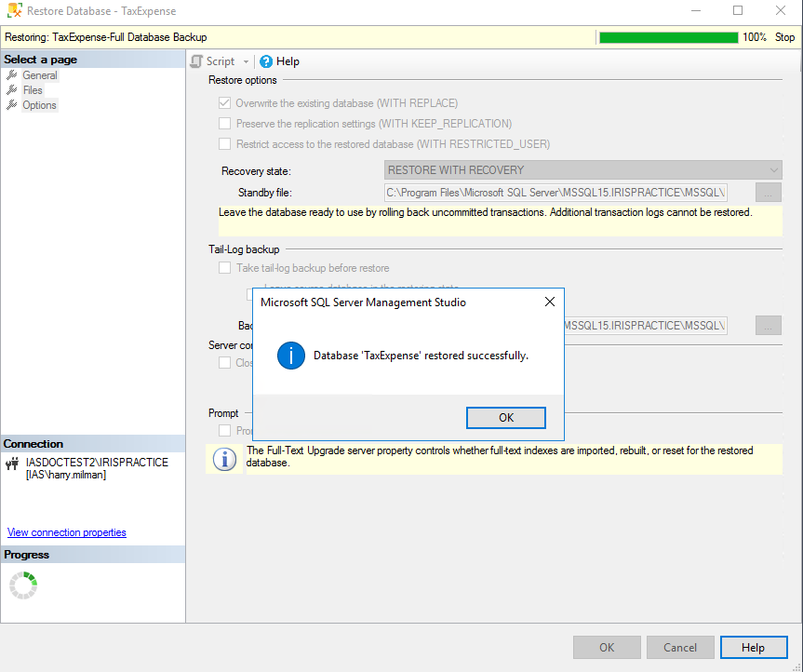Screen dimensions: 803x672
Task: Click the Database 'TaxExpense' restored successfully text
Action: click(421, 356)
